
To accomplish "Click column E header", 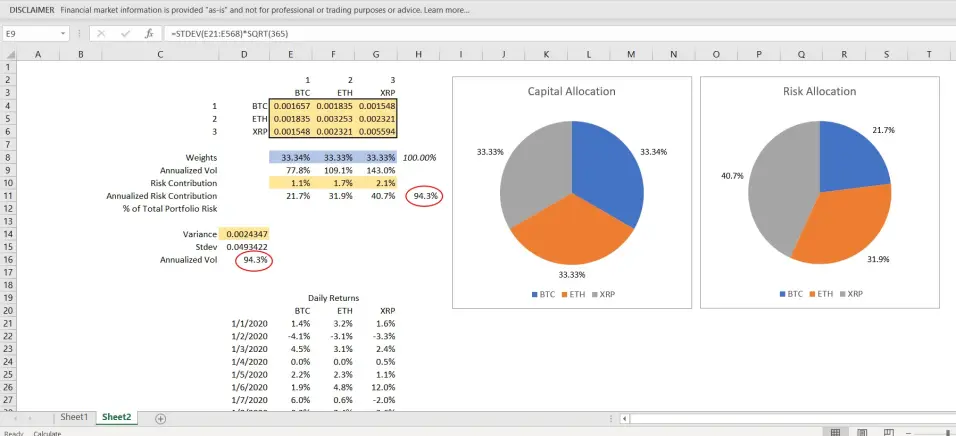I will pyautogui.click(x=290, y=54).
